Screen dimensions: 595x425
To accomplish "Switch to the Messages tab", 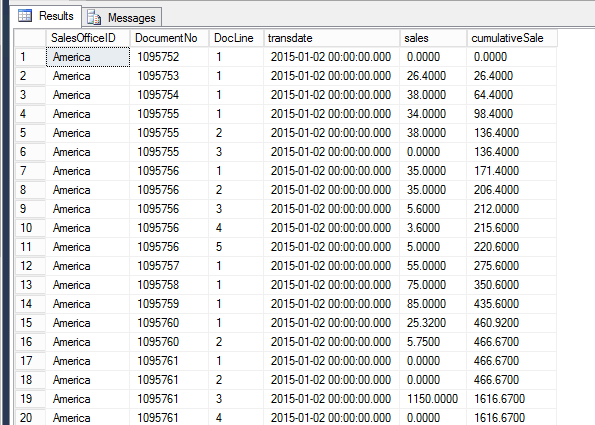I will (x=121, y=17).
